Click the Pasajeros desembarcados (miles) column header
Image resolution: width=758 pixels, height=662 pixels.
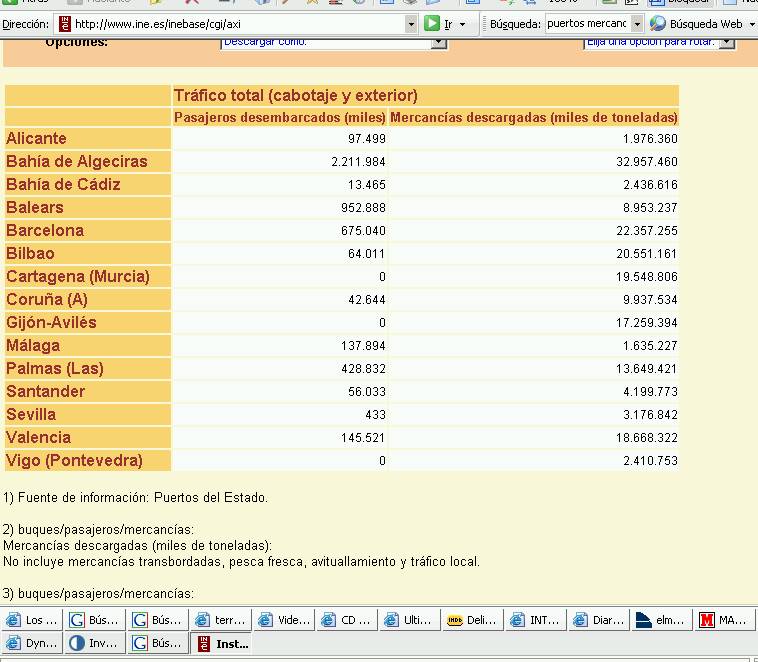(x=280, y=118)
